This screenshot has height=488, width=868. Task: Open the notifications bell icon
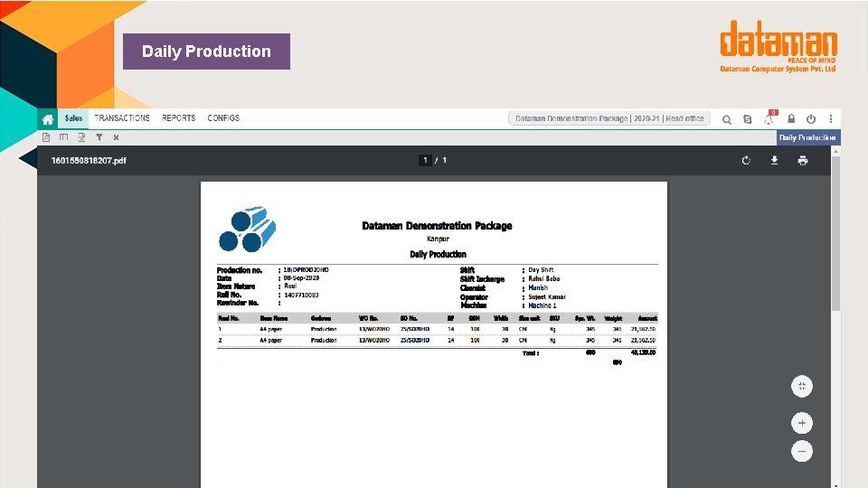(x=769, y=119)
